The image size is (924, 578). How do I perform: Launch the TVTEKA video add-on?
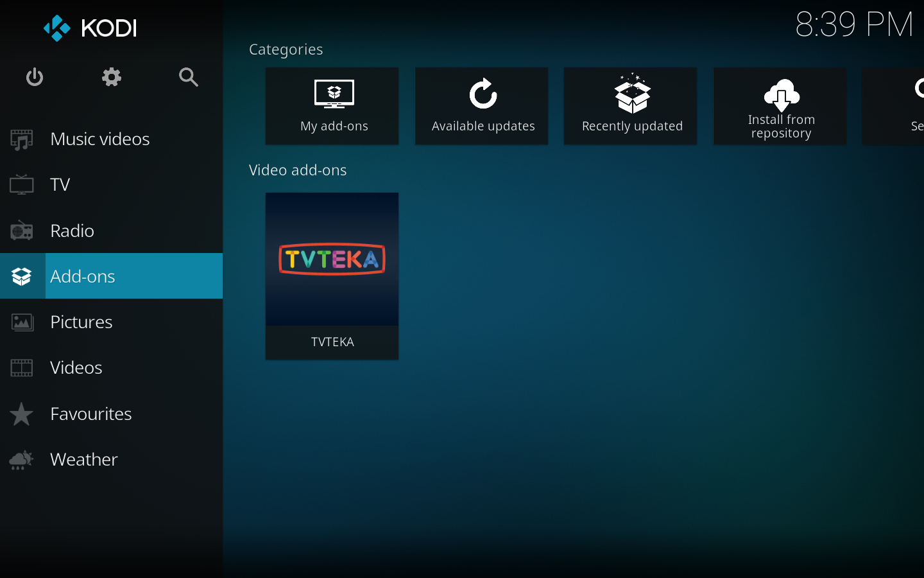[332, 276]
